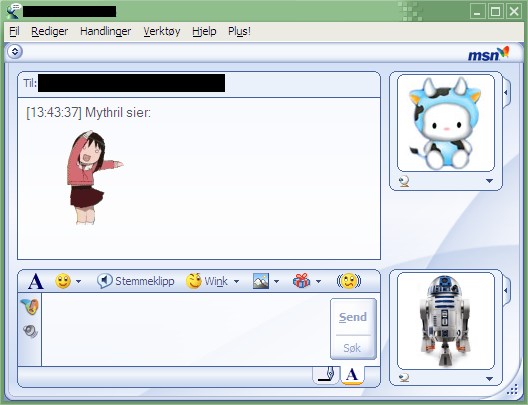Start a Stemmeklipp voice clip
Image resolution: width=528 pixels, height=405 pixels.
pos(136,281)
